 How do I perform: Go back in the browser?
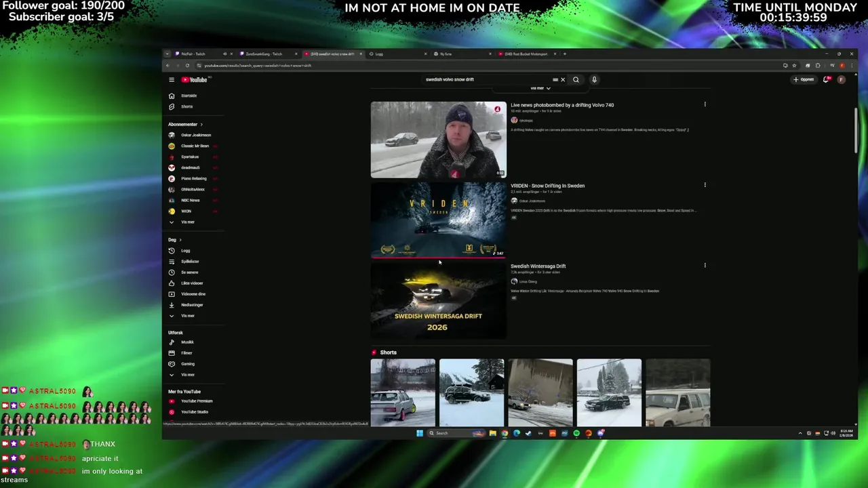point(167,66)
